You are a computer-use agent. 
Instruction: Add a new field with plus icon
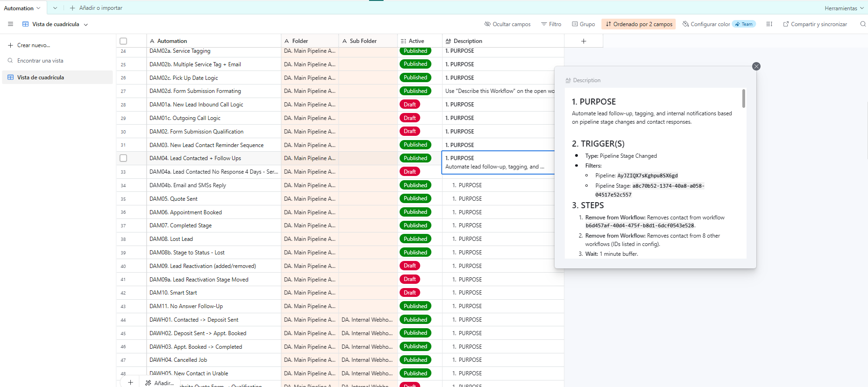coord(583,41)
